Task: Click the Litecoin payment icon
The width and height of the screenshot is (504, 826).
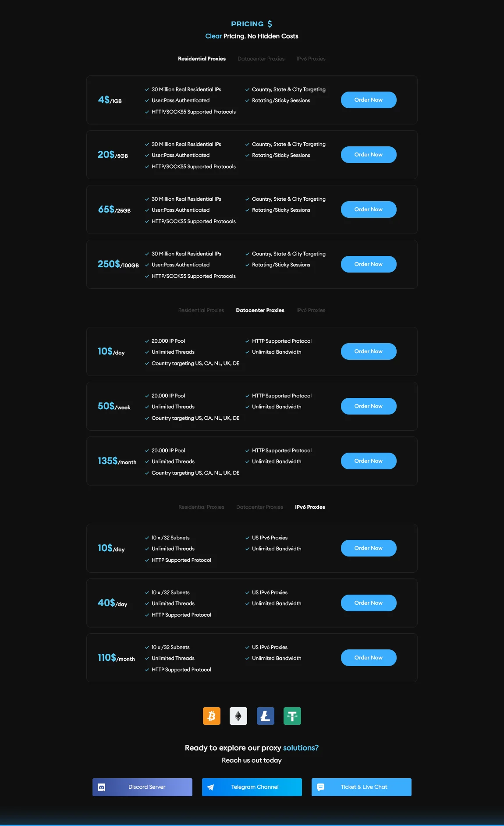Action: pos(265,716)
